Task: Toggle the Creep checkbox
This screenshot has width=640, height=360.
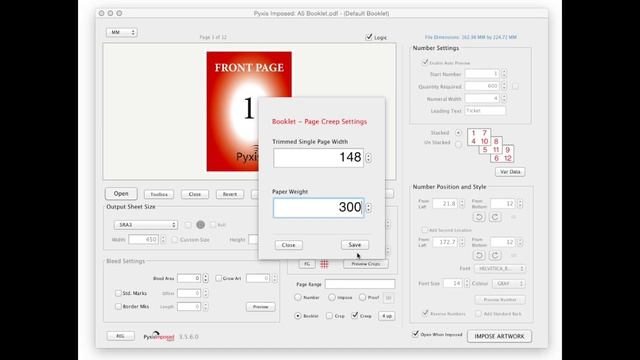Action: coord(355,316)
